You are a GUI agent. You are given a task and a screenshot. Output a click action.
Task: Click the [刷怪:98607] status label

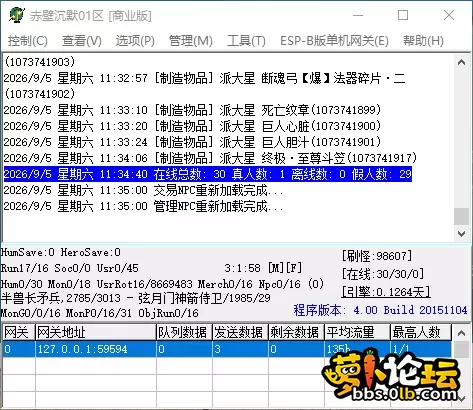click(377, 256)
